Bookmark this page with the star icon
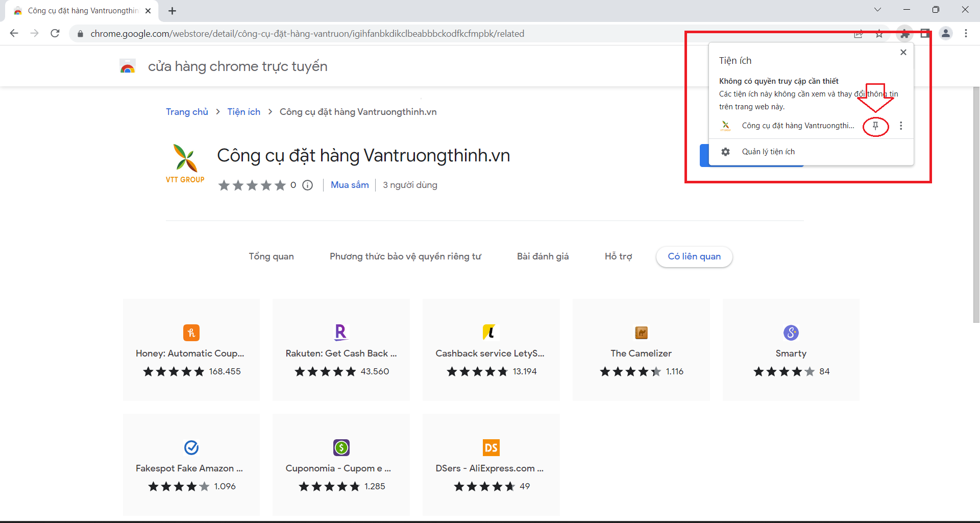Screen dimensions: 980x523 point(879,34)
